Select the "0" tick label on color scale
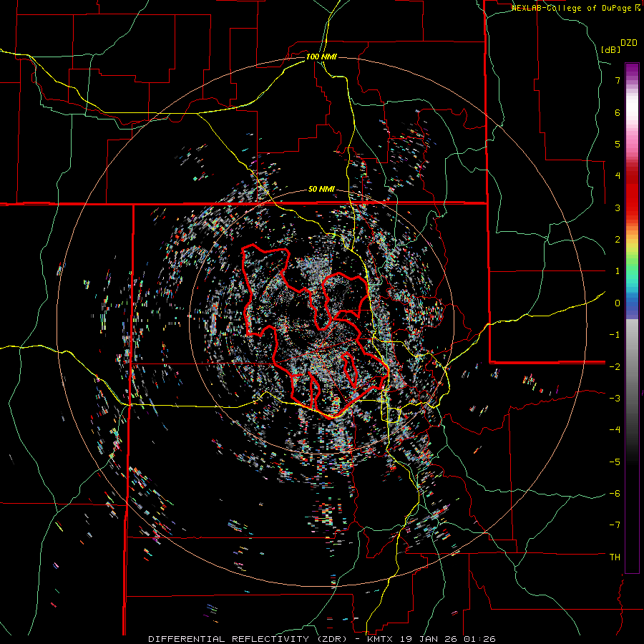 [x=618, y=303]
